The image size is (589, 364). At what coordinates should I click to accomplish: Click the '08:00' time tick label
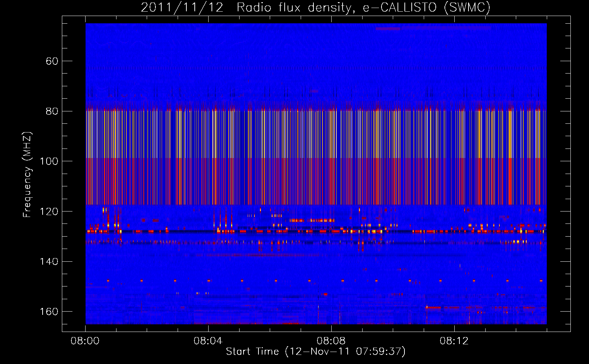85,341
